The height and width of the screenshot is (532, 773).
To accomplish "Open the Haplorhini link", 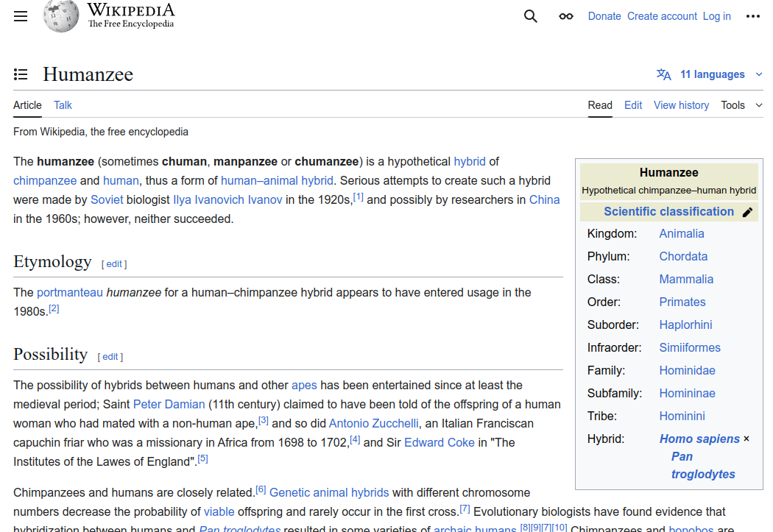I will [685, 325].
